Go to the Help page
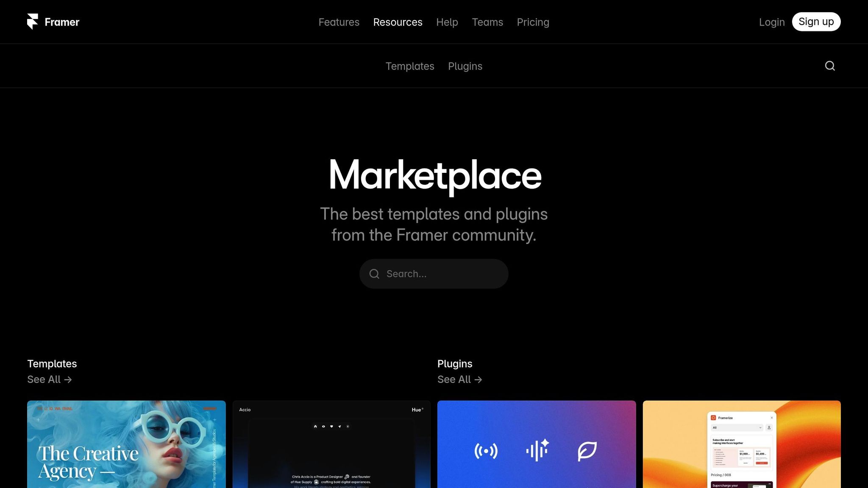Viewport: 868px width, 488px height. 447,22
